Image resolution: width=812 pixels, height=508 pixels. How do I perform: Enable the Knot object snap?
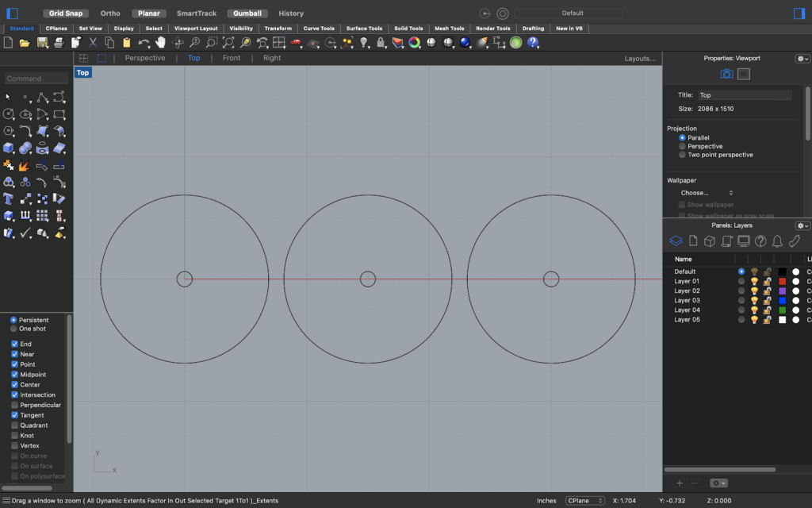pos(14,436)
